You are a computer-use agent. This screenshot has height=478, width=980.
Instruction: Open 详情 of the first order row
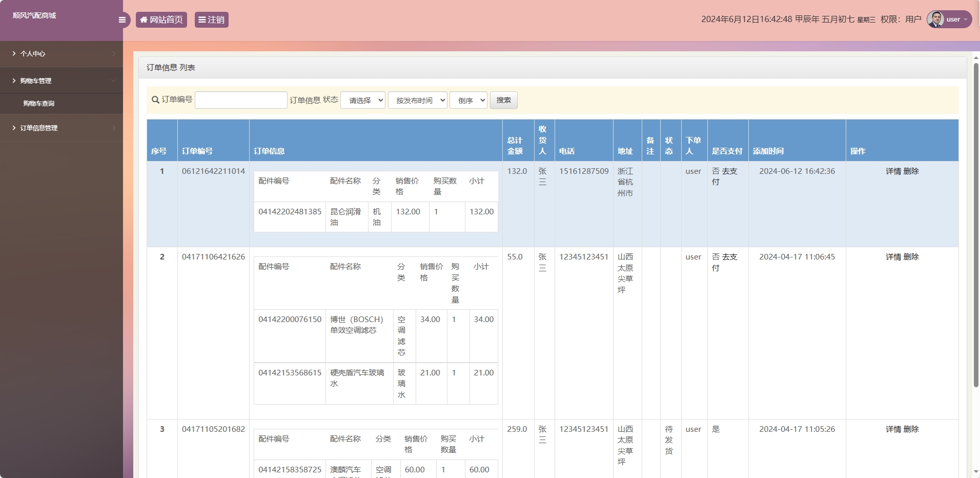(892, 171)
